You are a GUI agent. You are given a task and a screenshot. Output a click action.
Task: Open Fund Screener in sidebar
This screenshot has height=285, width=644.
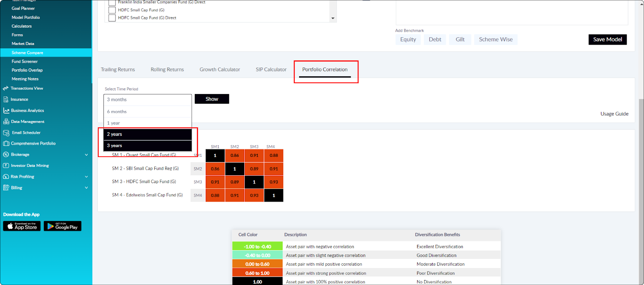25,62
